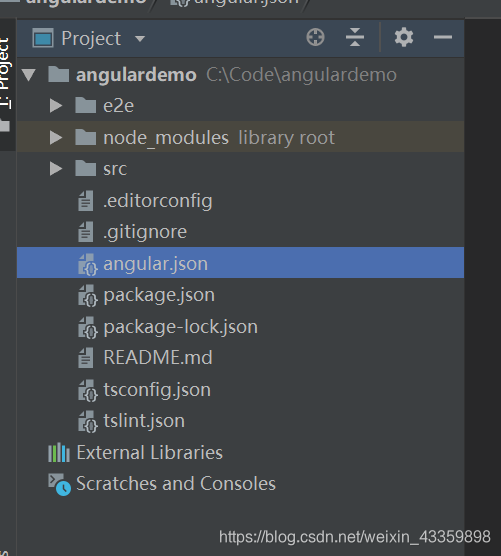Select the e2e folder name

(118, 106)
